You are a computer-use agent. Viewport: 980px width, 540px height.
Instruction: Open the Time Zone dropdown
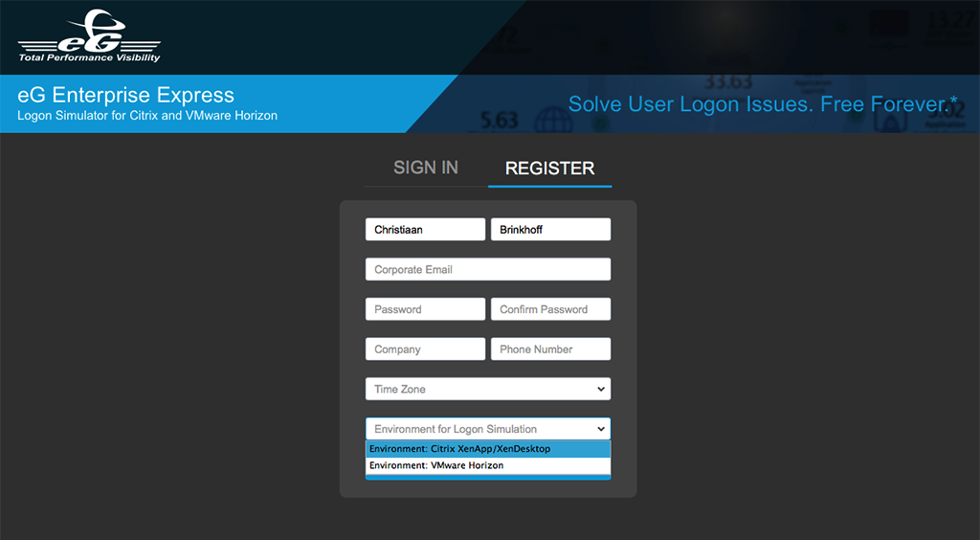[488, 389]
